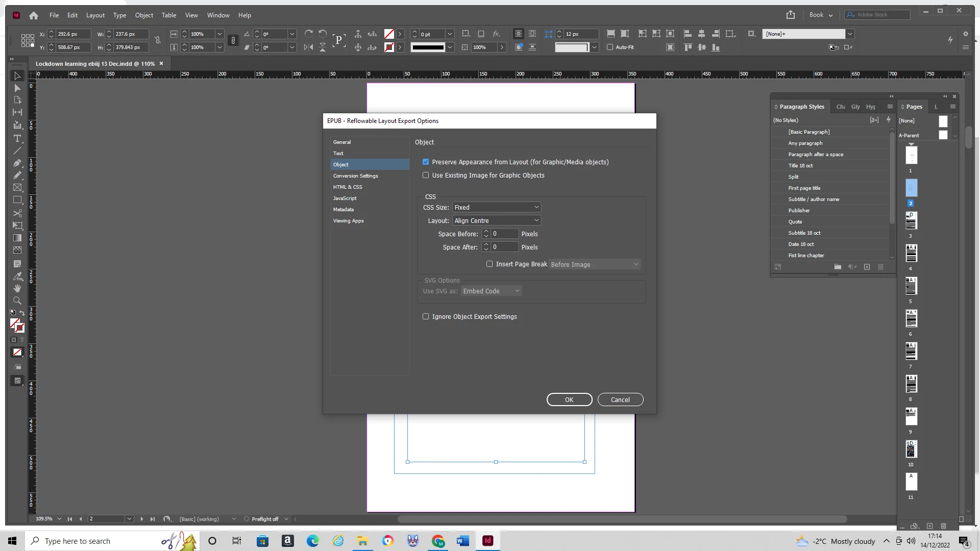Select the Zoom tool in toolbox
Screen dimensions: 980x551
pos(17,301)
